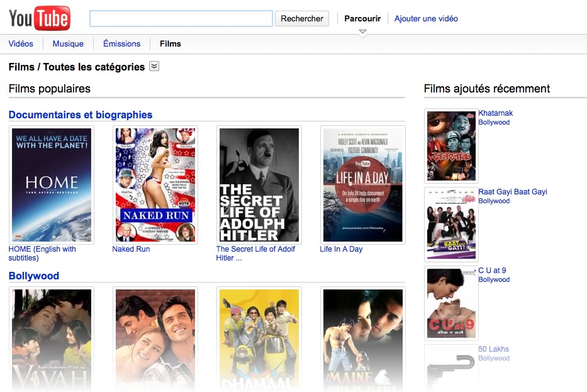Click the Rechercher button
Screen dimensions: 587x392
[x=302, y=18]
